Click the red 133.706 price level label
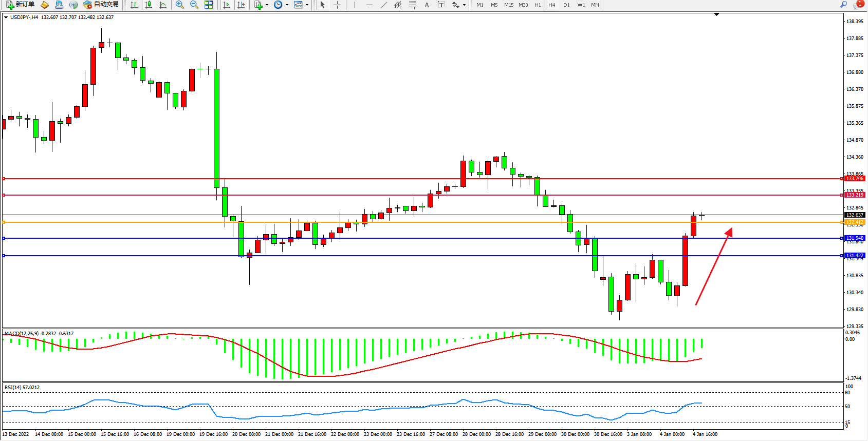Screen dimensions: 868x441 (x=855, y=179)
